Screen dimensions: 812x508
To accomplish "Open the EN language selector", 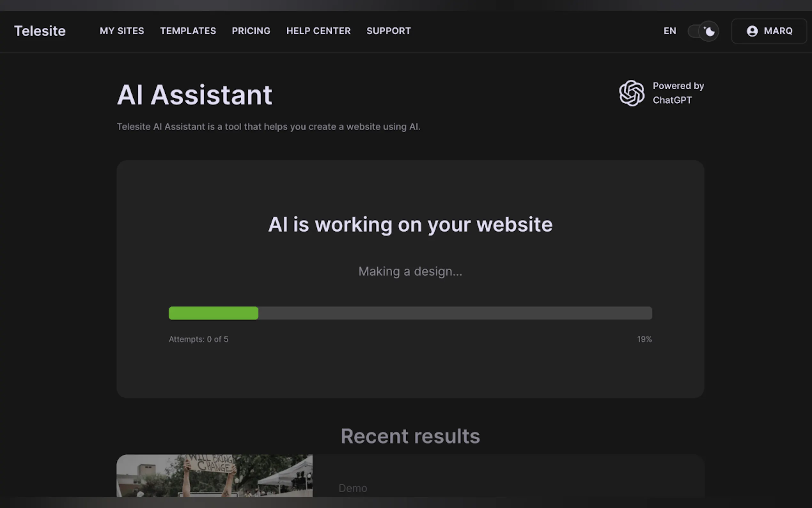I will (x=669, y=31).
